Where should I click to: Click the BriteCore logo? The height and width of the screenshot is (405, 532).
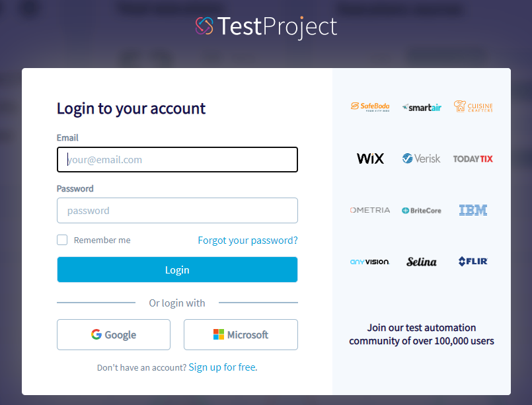tap(422, 210)
